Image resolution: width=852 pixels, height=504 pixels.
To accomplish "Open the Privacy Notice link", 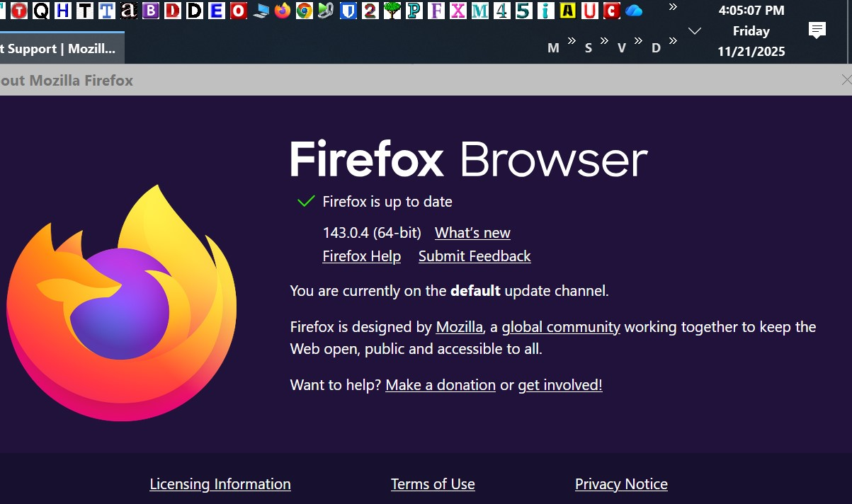I will pos(621,484).
